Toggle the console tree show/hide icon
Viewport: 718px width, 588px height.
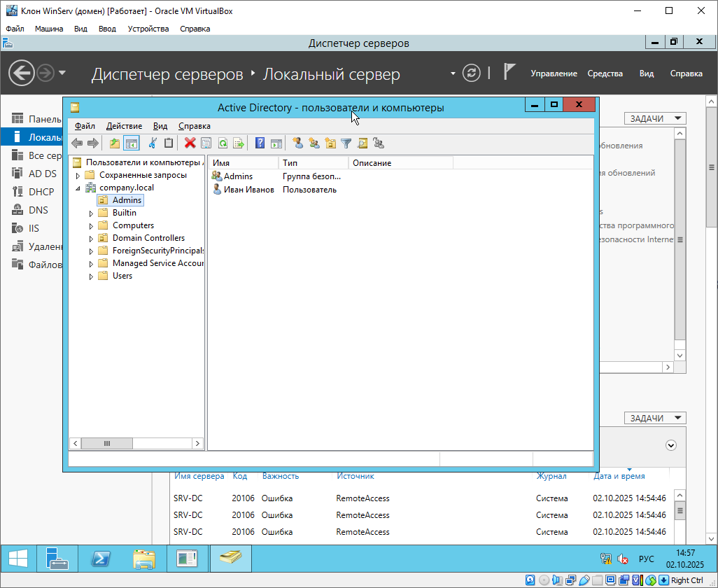(x=132, y=143)
